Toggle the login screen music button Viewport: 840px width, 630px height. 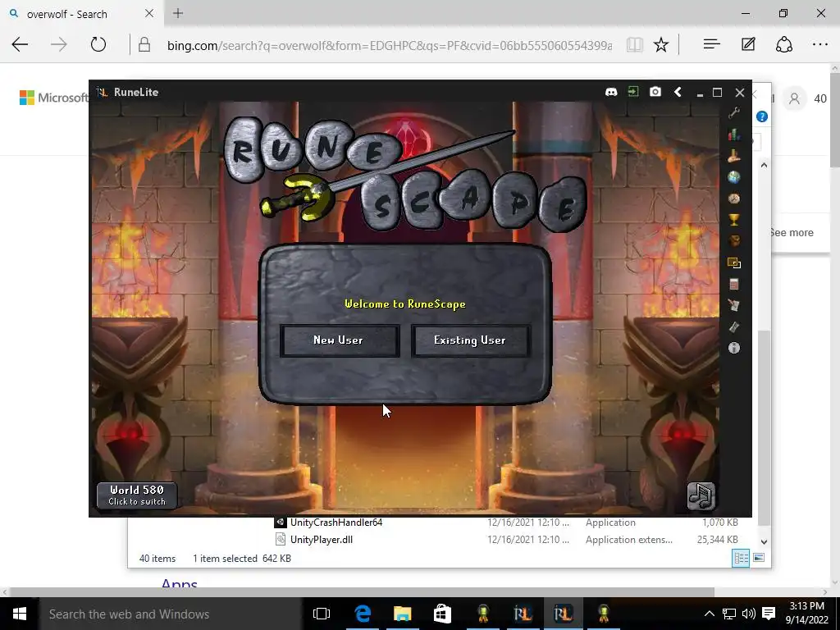(701, 496)
